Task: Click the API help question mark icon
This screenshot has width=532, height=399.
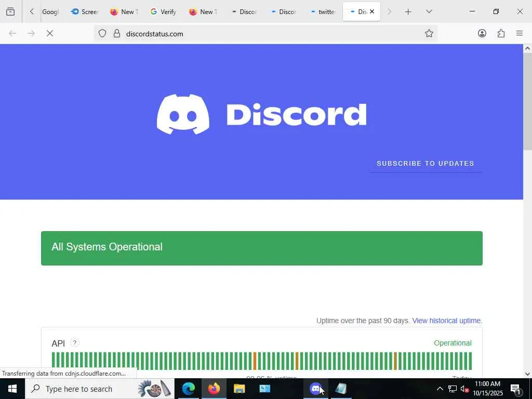Action: click(75, 343)
